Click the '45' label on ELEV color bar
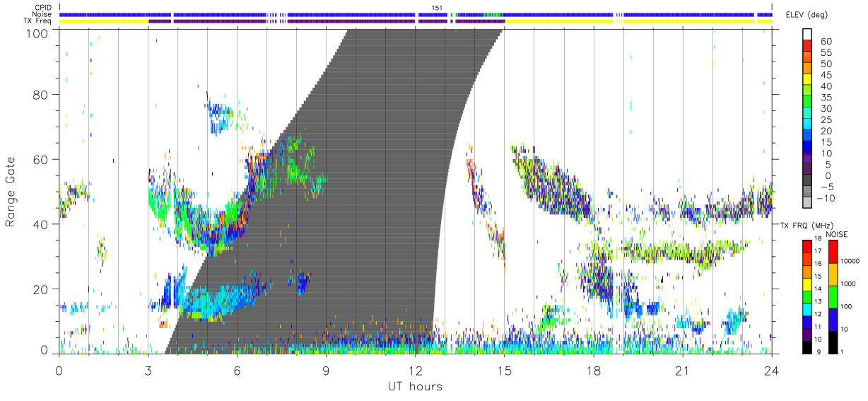The height and width of the screenshot is (401, 868). (826, 75)
